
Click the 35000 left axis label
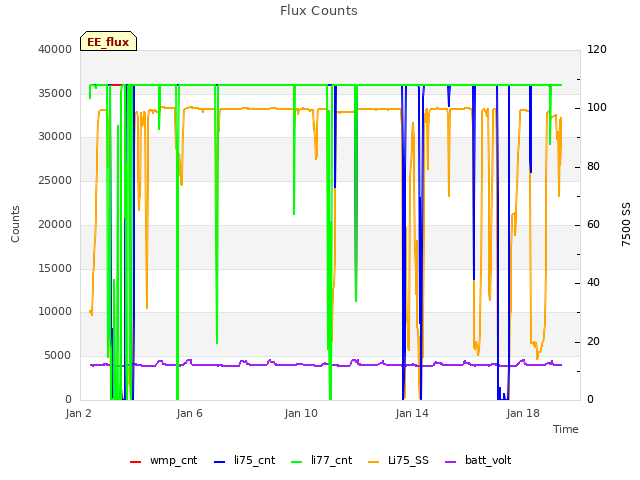(x=55, y=93)
